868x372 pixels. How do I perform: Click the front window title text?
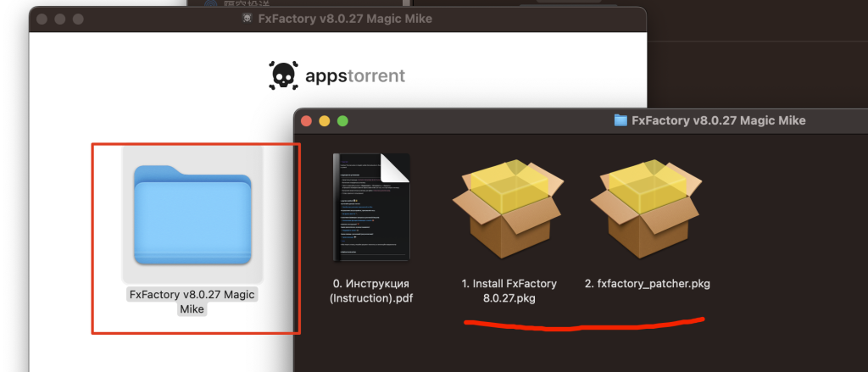719,120
